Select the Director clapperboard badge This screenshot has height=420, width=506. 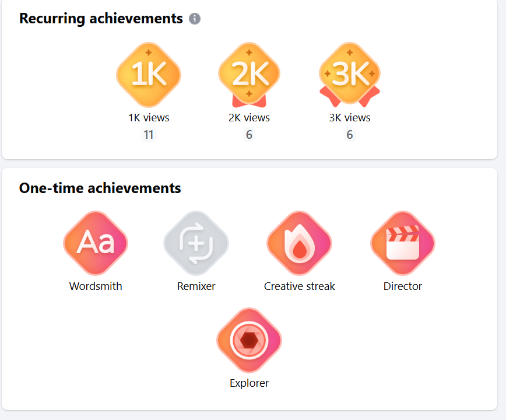pos(403,243)
